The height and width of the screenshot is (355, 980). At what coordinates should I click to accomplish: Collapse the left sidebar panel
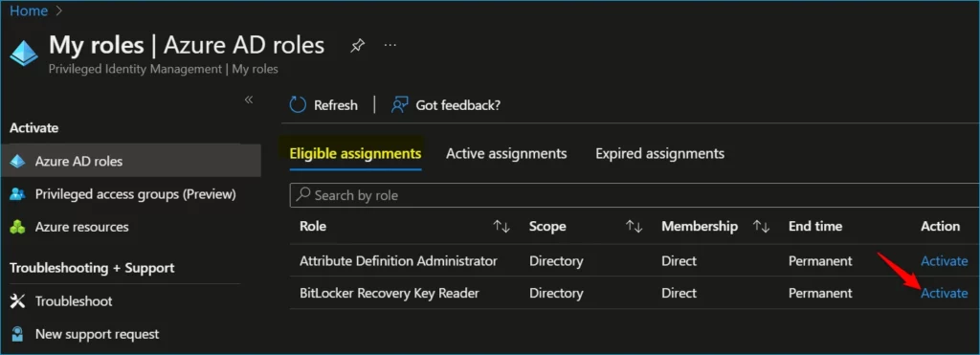(248, 100)
